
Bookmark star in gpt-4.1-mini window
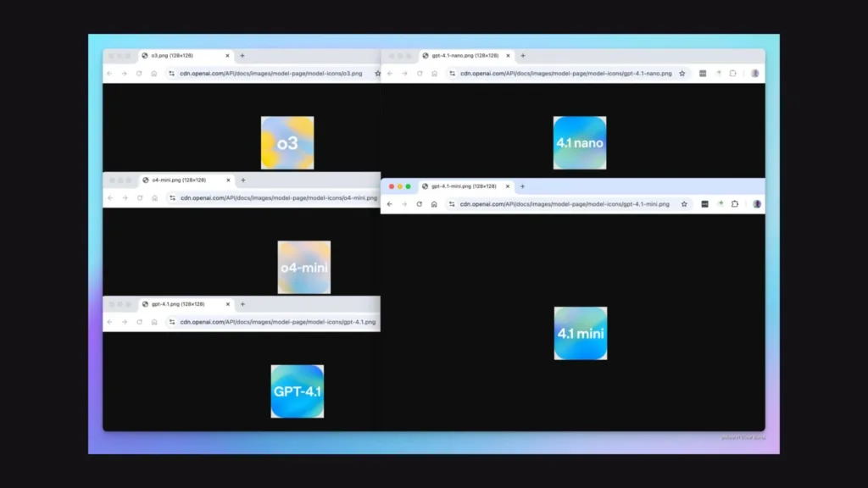point(684,204)
